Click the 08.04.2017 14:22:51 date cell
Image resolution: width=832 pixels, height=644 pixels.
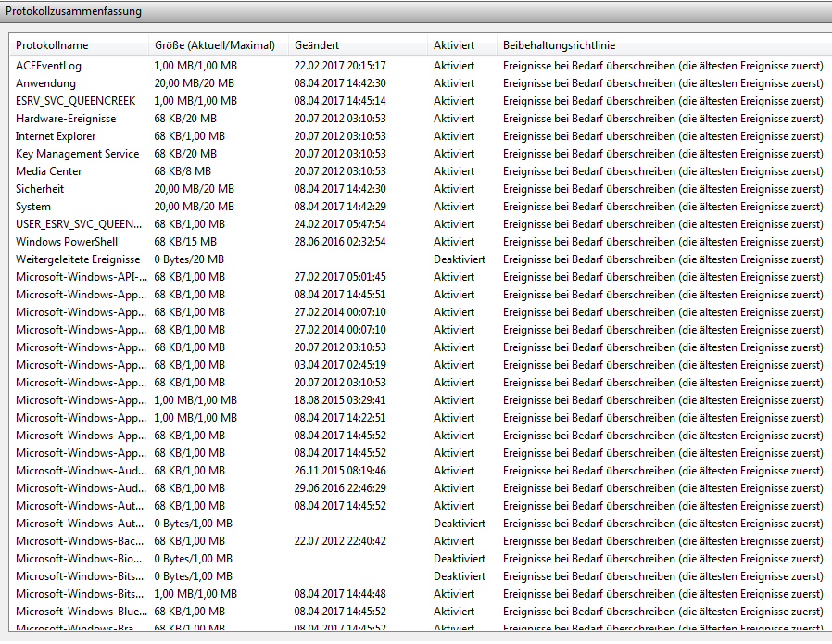(340, 418)
